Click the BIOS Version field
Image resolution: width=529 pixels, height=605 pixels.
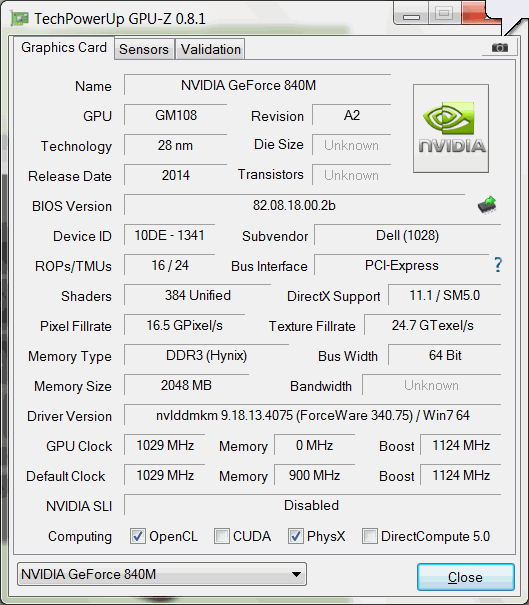294,205
